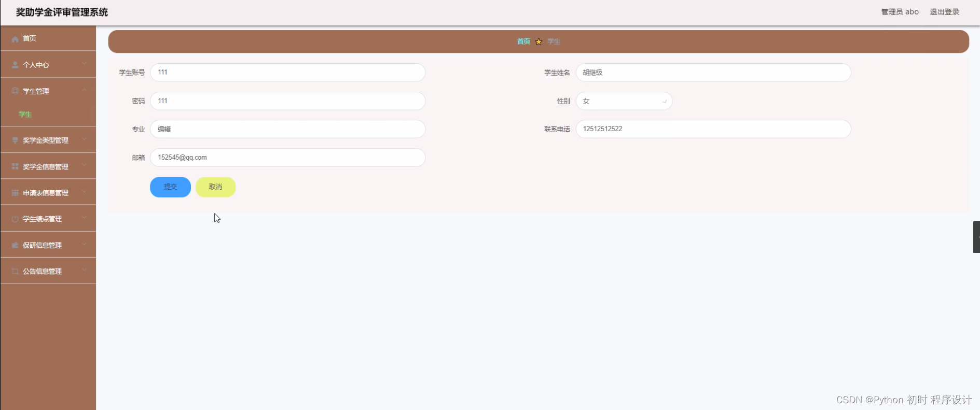Click the 邮箱 input field
Screen dimensions: 980x410
coord(288,158)
